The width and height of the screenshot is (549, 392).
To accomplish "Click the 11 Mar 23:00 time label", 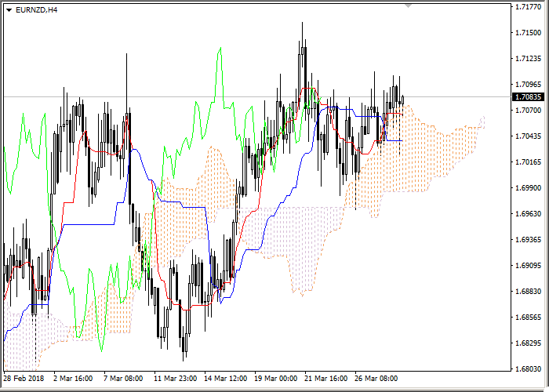I will tap(175, 379).
